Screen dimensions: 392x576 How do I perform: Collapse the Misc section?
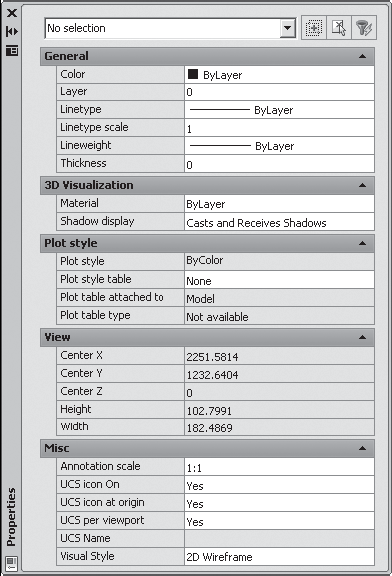(362, 448)
